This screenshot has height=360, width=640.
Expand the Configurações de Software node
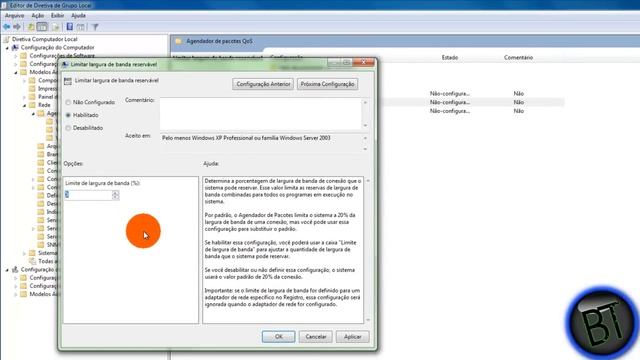click(x=16, y=56)
